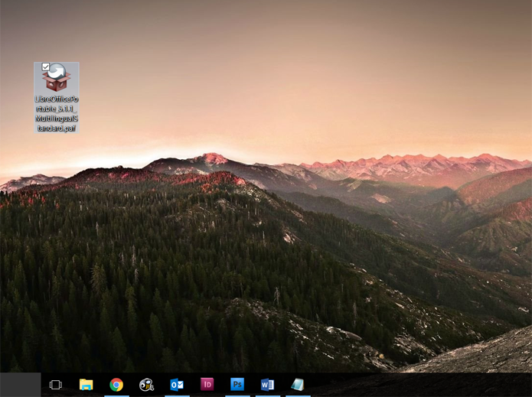The height and width of the screenshot is (397, 532).
Task: Select the LibreOffice Portable installer icon
Action: pos(57,77)
